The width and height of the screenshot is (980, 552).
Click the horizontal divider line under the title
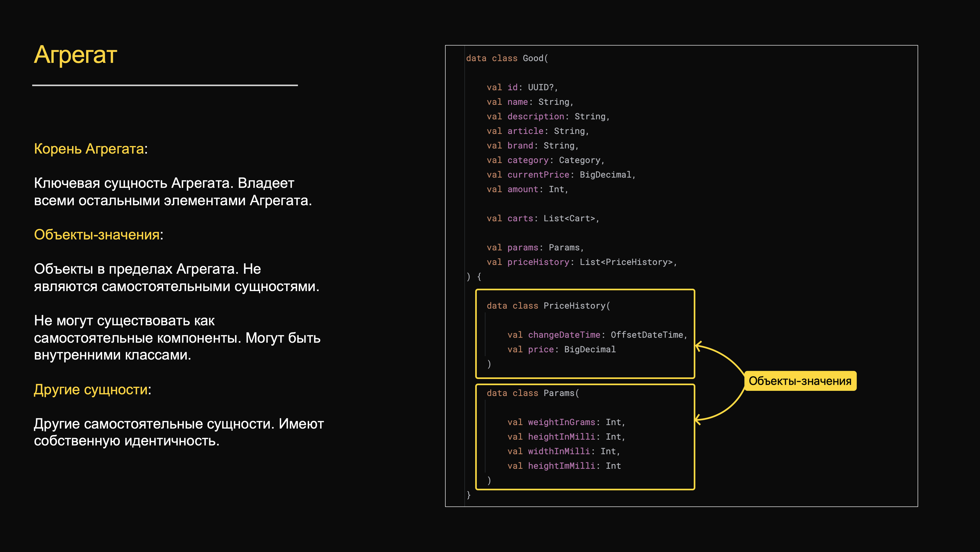[165, 85]
